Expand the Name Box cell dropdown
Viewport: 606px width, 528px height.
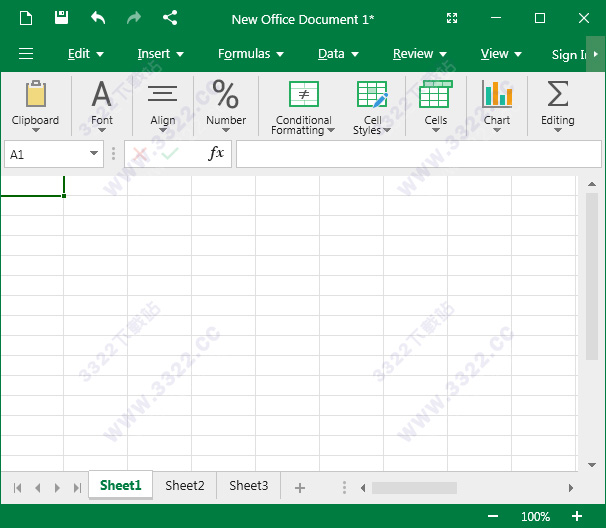point(94,154)
